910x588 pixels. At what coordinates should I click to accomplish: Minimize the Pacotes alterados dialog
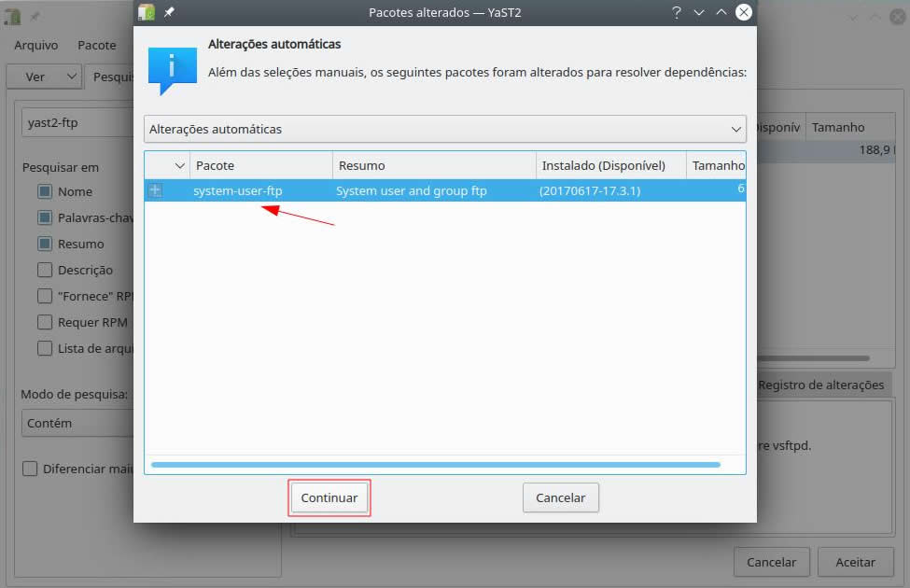point(698,12)
